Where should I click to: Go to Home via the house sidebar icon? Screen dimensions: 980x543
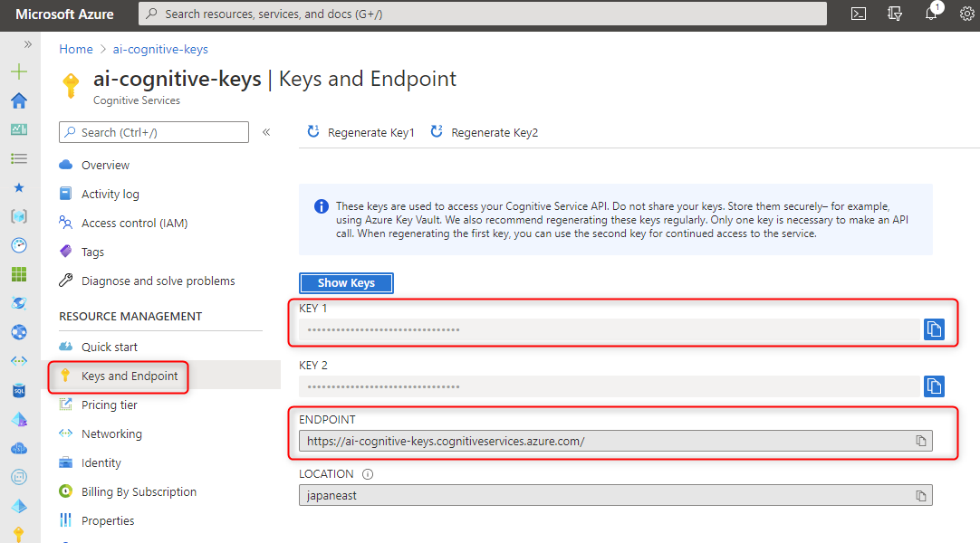(19, 100)
